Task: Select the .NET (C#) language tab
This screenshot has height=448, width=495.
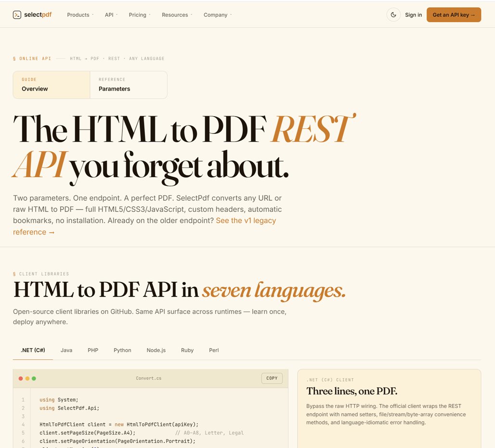Action: point(33,350)
